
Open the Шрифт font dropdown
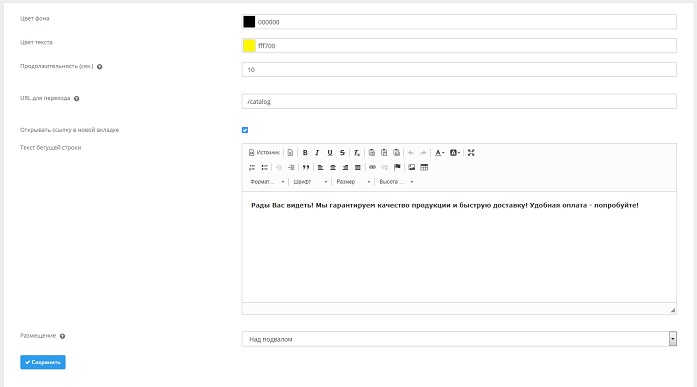pos(310,182)
